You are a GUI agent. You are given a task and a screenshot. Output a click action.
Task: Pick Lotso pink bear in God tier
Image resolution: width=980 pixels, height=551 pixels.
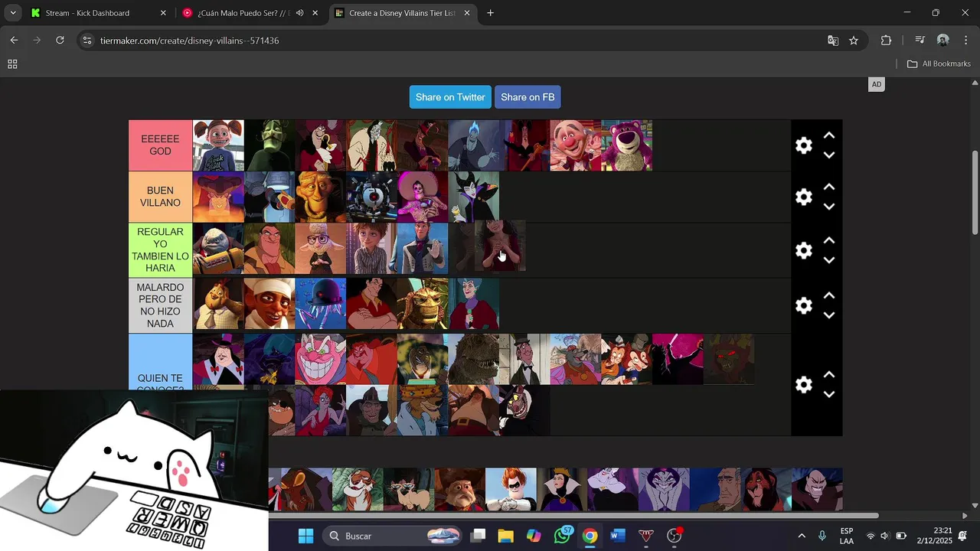pos(626,145)
